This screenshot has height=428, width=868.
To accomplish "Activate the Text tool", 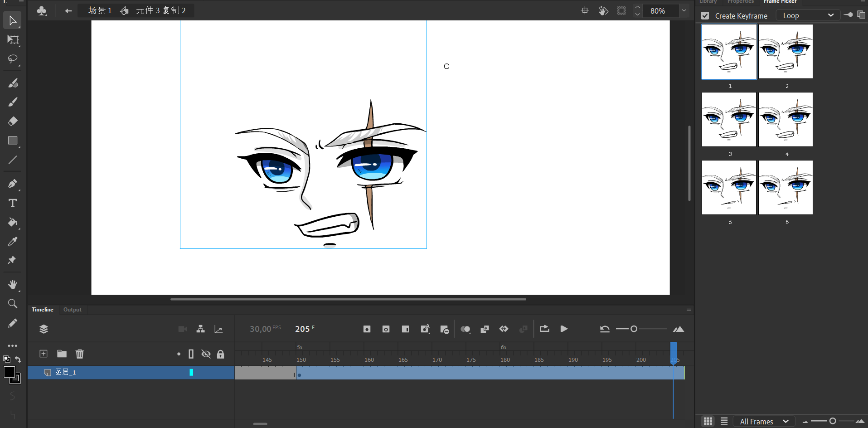I will click(13, 203).
